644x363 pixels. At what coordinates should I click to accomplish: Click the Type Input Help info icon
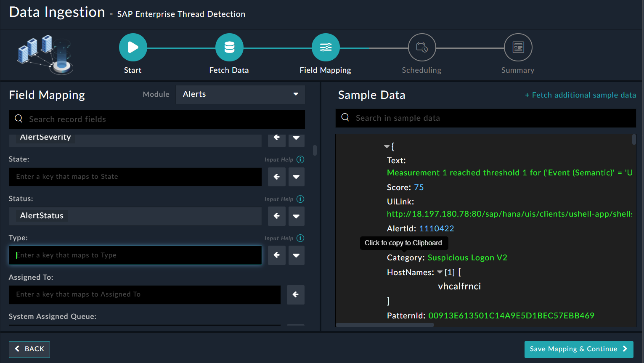point(300,238)
